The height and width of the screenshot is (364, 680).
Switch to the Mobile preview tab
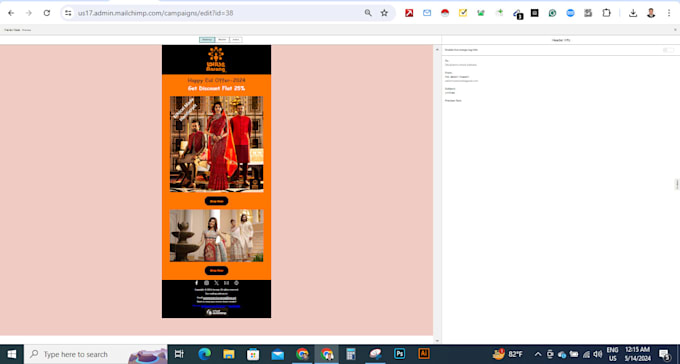(222, 40)
